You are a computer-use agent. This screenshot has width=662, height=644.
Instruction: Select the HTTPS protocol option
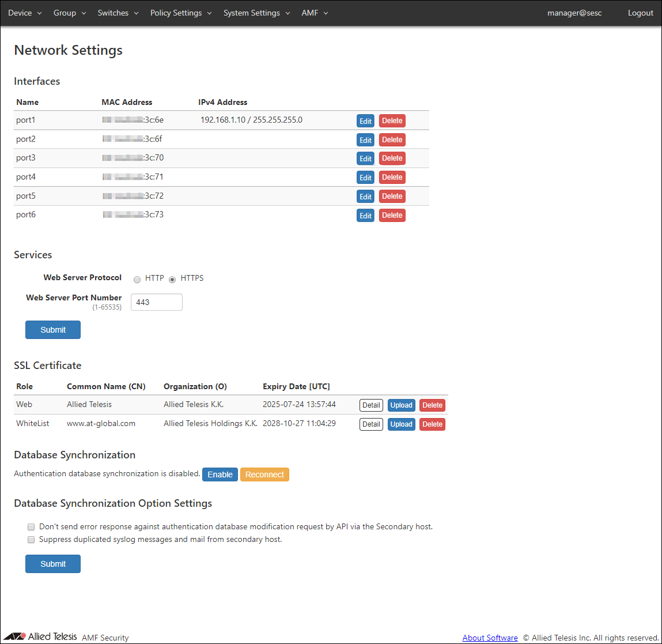tap(172, 280)
